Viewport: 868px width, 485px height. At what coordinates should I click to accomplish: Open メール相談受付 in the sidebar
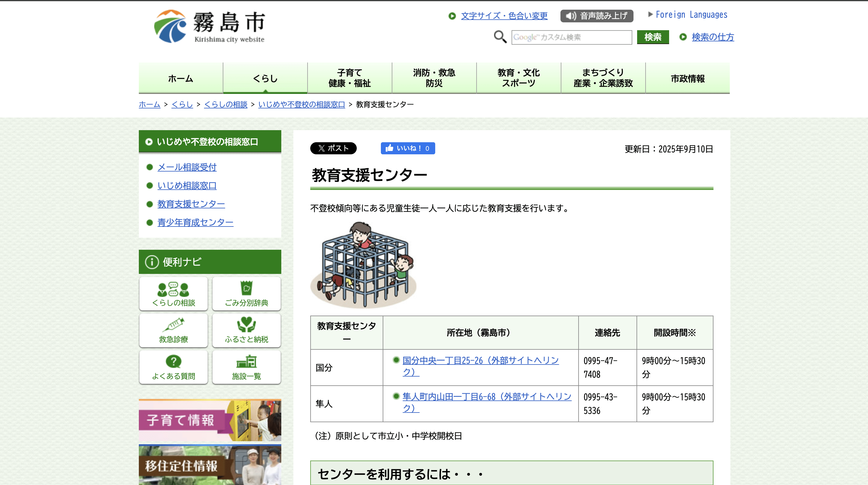tap(187, 167)
